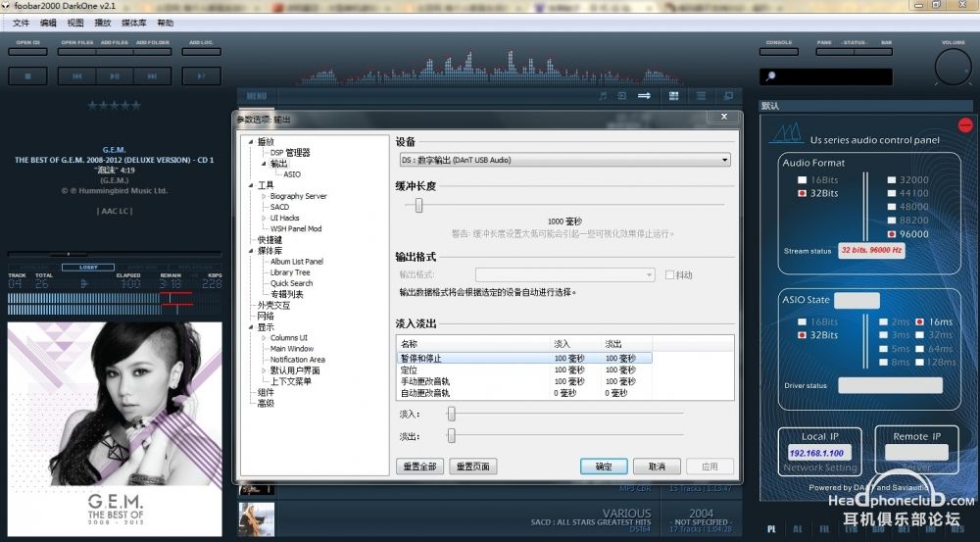
Task: Click the MENU button above the preferences dialog
Action: coord(256,96)
